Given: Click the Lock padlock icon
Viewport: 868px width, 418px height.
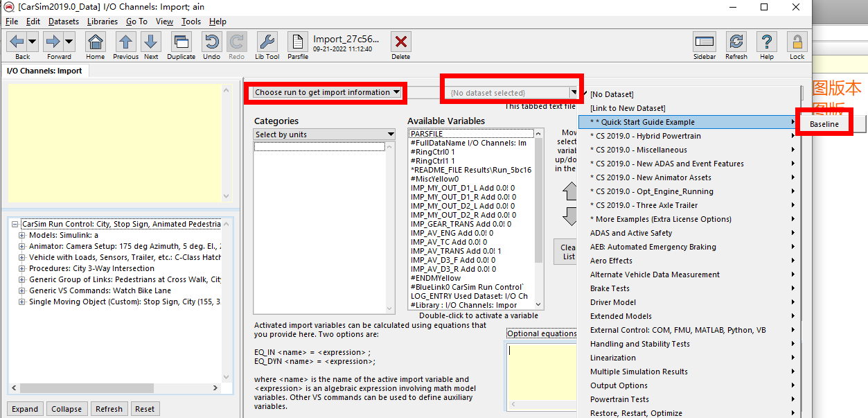Looking at the screenshot, I should click(x=797, y=42).
